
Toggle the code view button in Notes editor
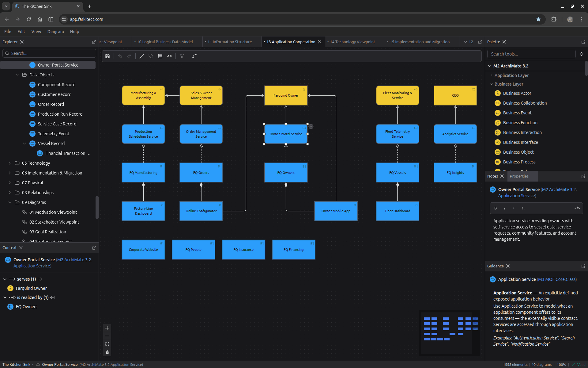click(x=577, y=208)
